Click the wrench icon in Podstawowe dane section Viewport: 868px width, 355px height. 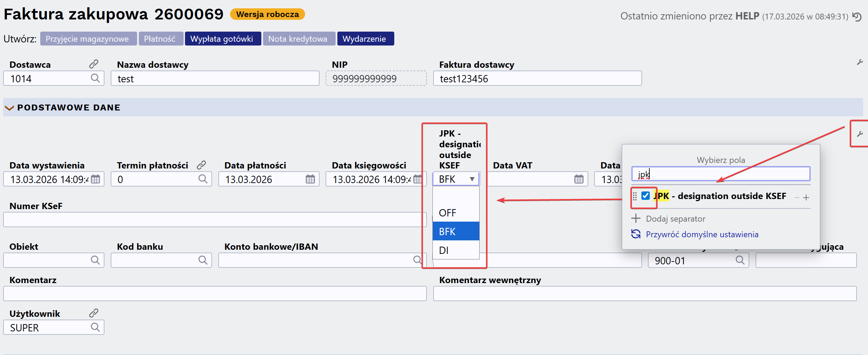(860, 134)
